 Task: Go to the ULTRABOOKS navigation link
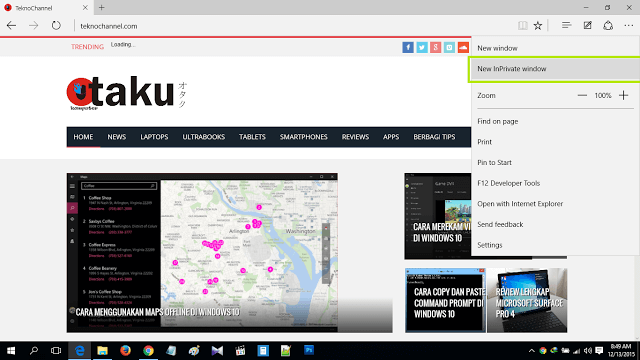(x=204, y=137)
